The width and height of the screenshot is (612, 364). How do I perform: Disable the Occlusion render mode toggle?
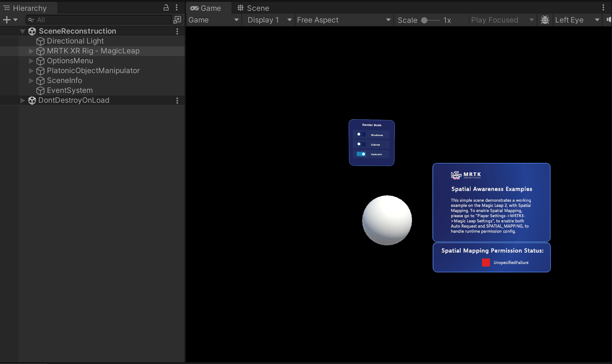(362, 154)
